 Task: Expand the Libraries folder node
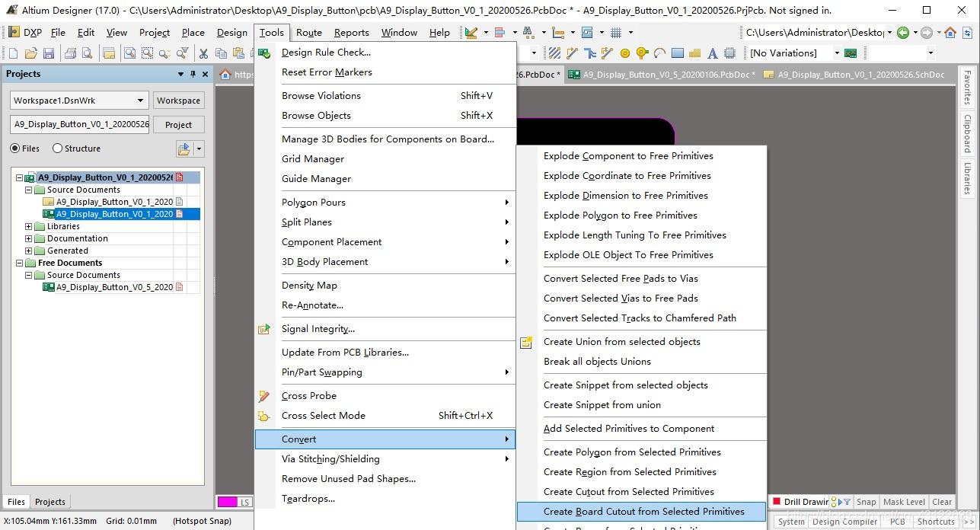point(29,226)
